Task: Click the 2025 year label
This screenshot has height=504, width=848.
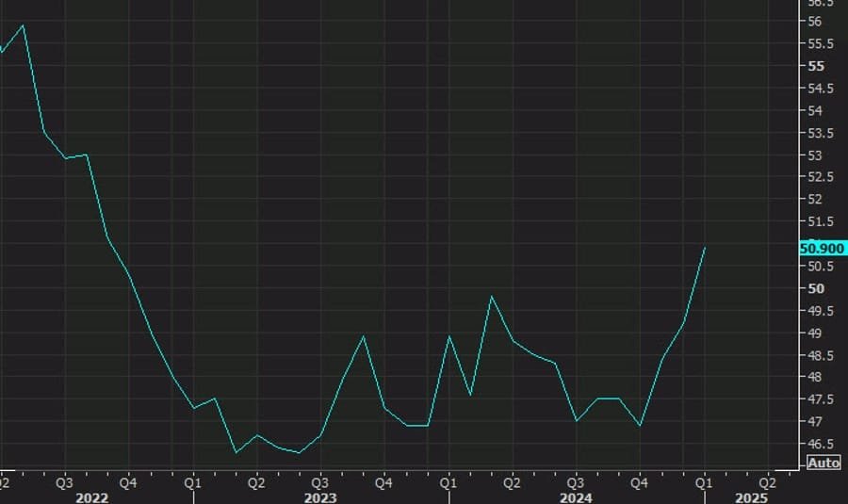Action: point(750,496)
